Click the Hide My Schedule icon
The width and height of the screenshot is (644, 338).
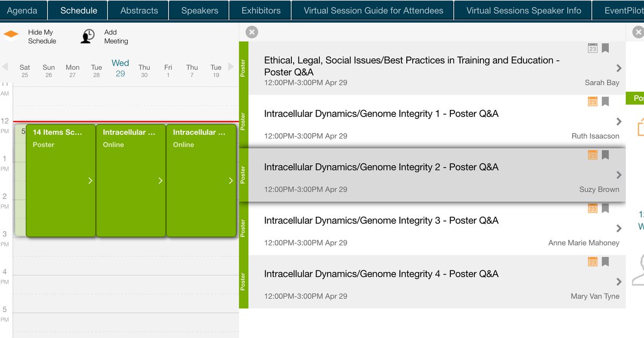coord(11,35)
